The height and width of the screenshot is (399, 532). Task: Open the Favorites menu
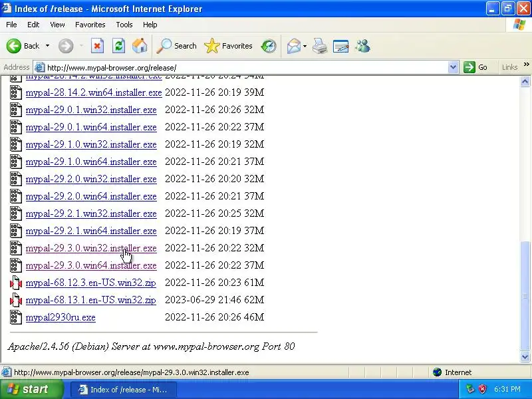[90, 25]
